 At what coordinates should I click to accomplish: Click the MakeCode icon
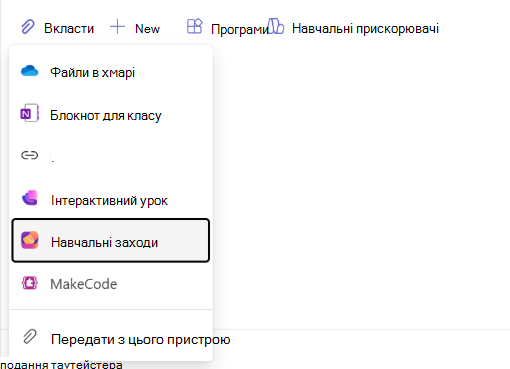(x=30, y=283)
